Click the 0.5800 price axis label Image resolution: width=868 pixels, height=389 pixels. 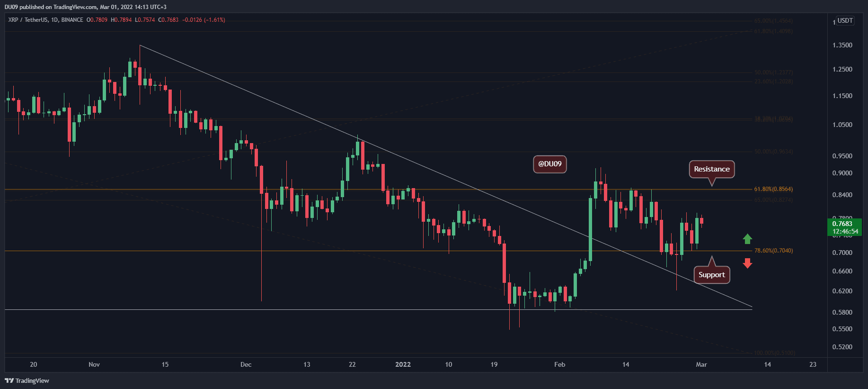pos(842,312)
